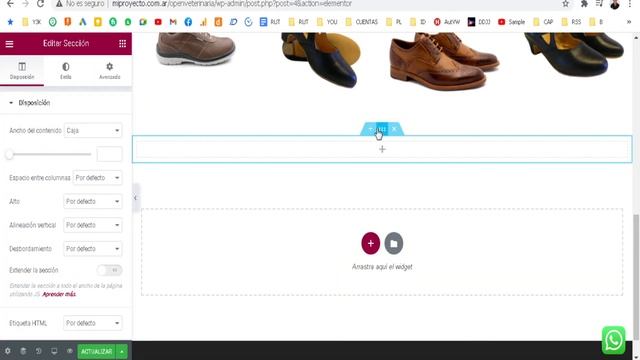Open responsive mode desktop icon
Screen dimensions: 640x360
pyautogui.click(x=54, y=351)
